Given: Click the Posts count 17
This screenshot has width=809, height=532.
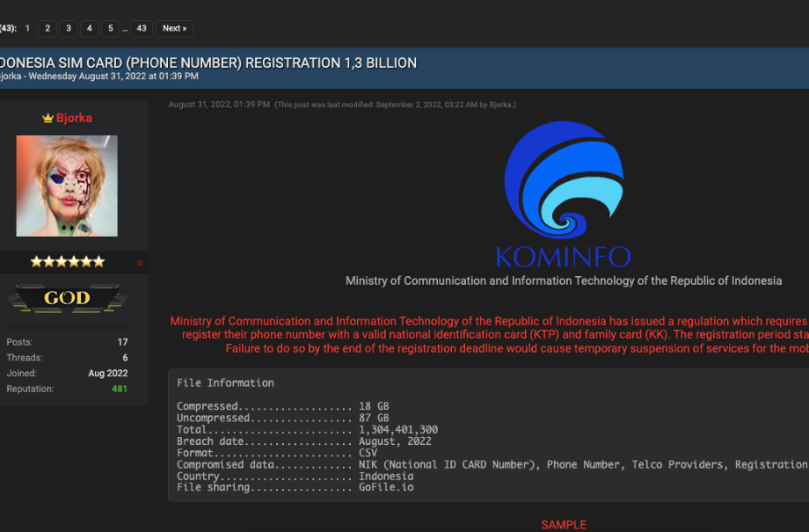Looking at the screenshot, I should (x=122, y=342).
